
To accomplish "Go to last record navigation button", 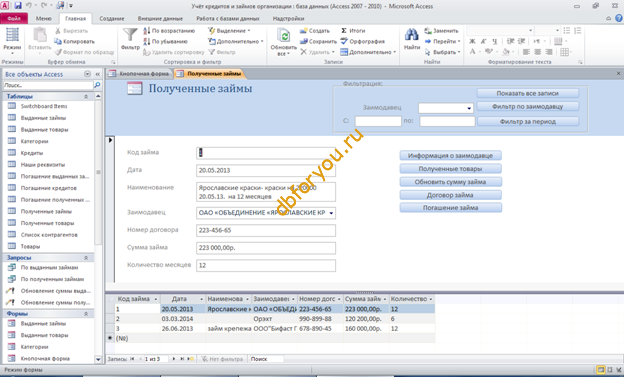I will click(182, 359).
